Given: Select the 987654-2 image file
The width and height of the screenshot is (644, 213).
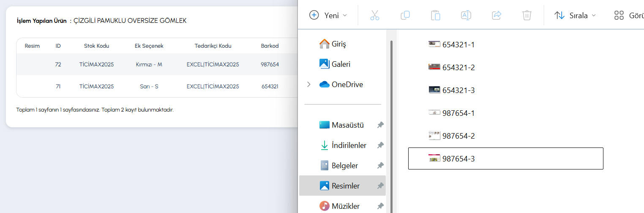Looking at the screenshot, I should point(451,136).
